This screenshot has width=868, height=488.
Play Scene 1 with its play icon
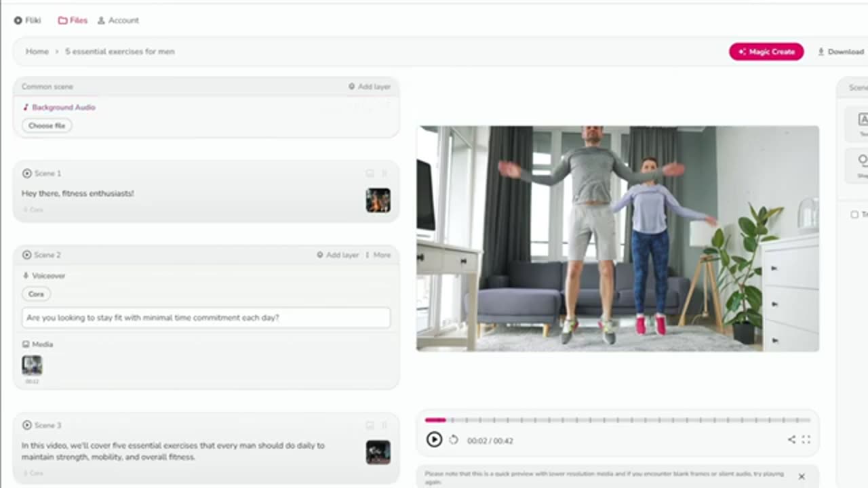pos(27,174)
